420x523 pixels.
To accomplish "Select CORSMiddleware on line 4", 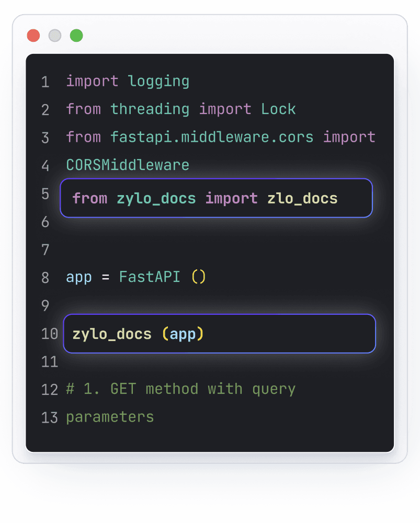I will coord(128,165).
